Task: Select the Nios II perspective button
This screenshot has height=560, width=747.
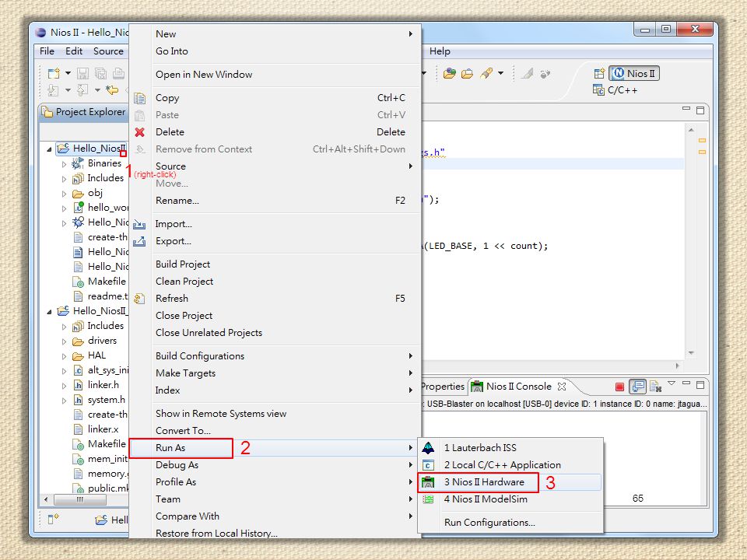Action: [634, 73]
